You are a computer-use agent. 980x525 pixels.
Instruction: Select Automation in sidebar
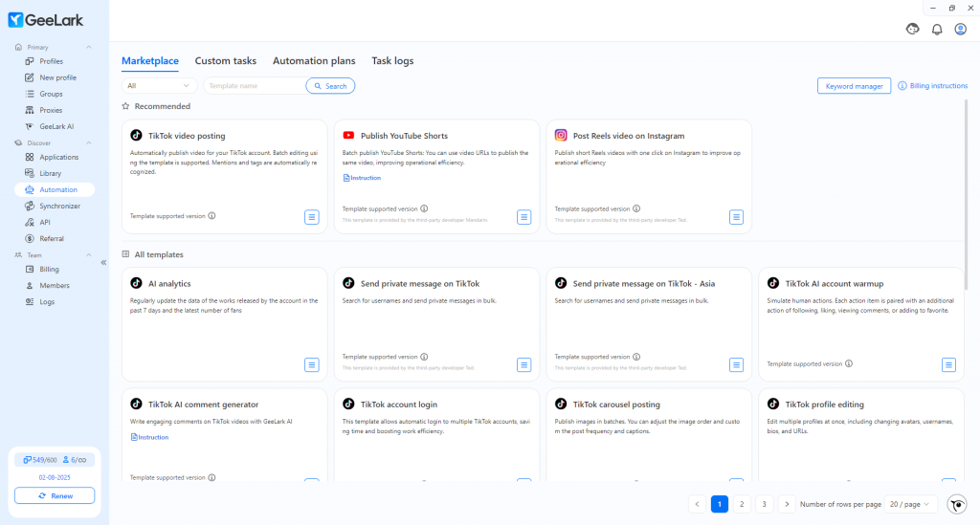pyautogui.click(x=55, y=189)
